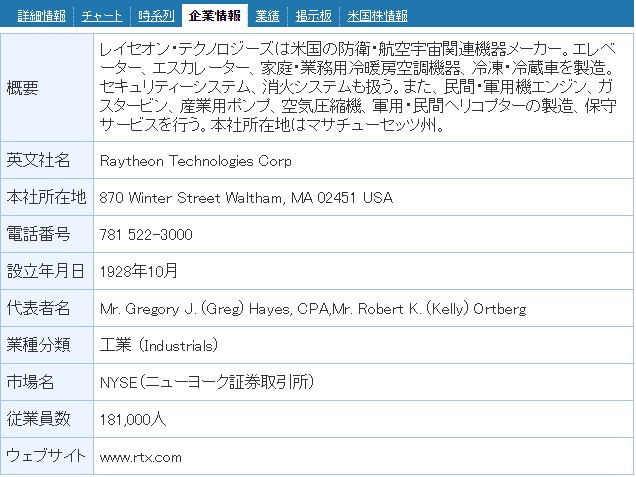Screen dimensions: 636x477
Task: Click the 市場名 label
Action: [30, 382]
